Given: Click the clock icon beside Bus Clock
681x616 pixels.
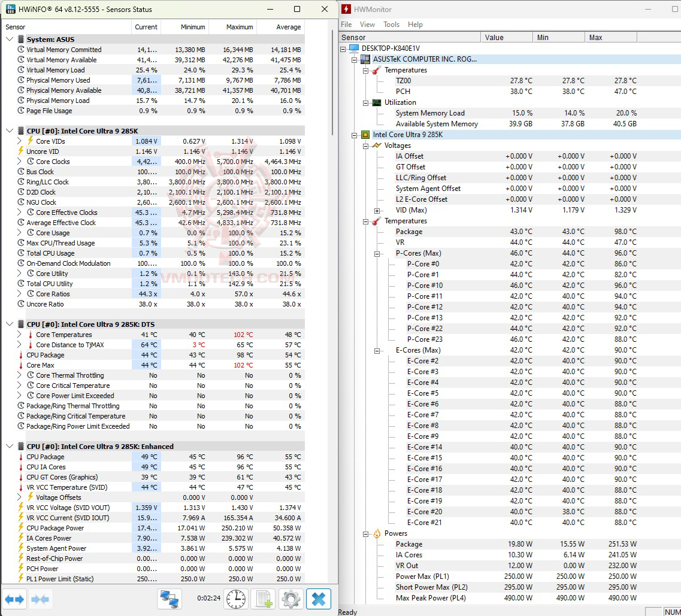Looking at the screenshot, I should (20, 171).
